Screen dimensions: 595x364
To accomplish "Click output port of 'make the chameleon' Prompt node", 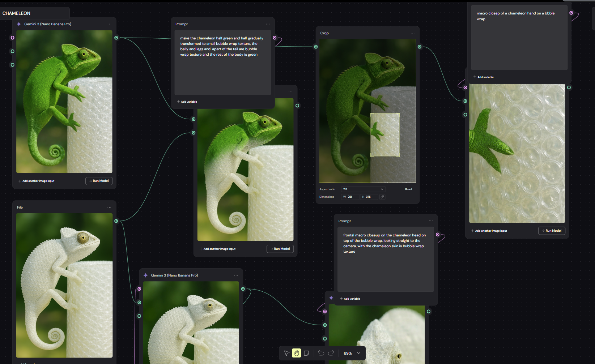I will (x=275, y=38).
